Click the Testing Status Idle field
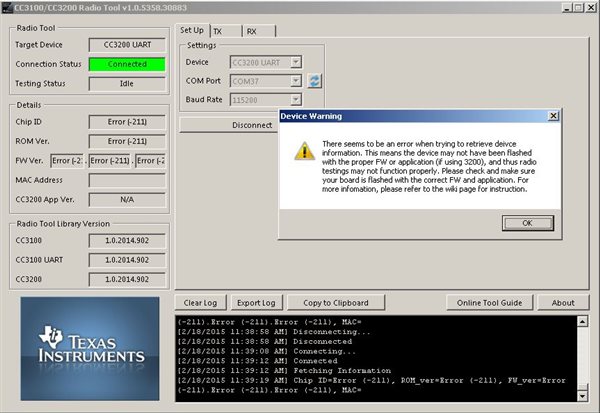Viewport: 600px width, 413px height. pos(127,83)
